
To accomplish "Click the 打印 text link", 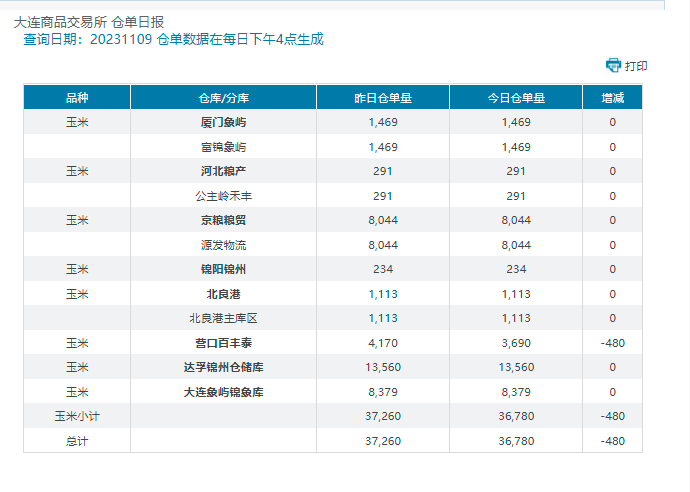I will point(636,66).
